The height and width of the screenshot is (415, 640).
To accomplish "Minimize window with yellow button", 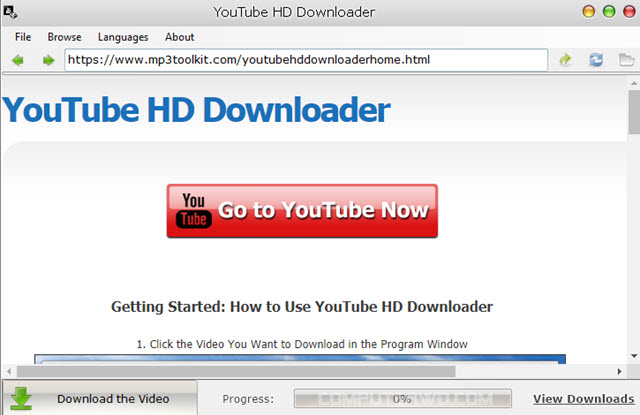I will tap(589, 12).
